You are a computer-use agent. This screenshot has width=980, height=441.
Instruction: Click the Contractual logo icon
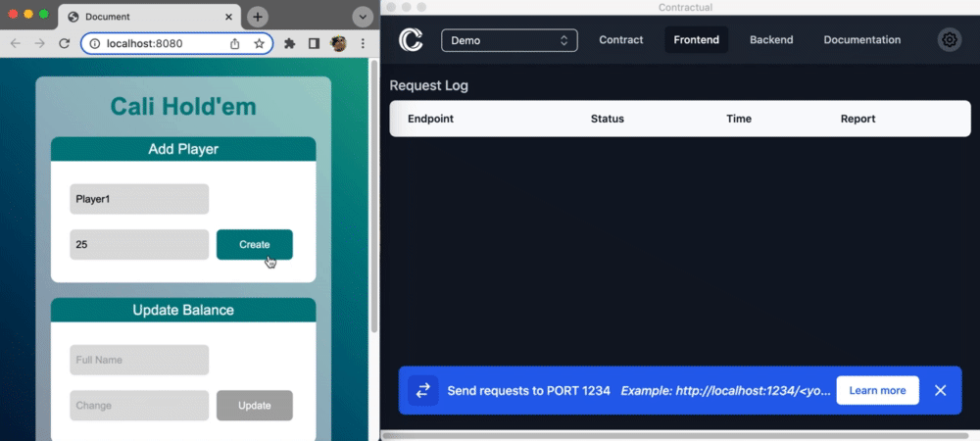pyautogui.click(x=411, y=40)
